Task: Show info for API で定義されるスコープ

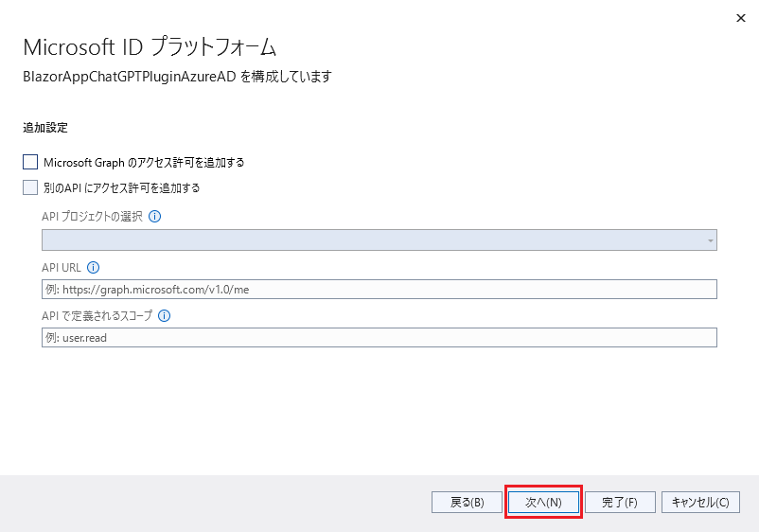Action: pos(164,316)
